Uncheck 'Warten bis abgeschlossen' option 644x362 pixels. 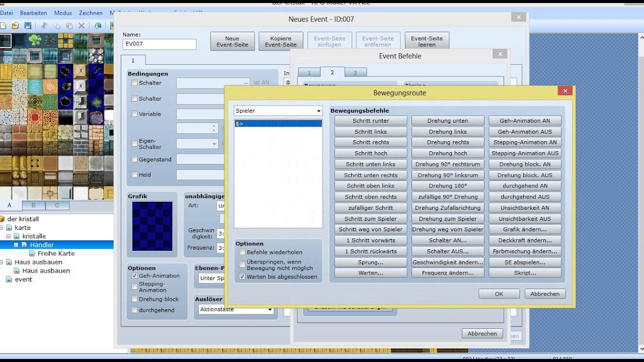point(243,277)
